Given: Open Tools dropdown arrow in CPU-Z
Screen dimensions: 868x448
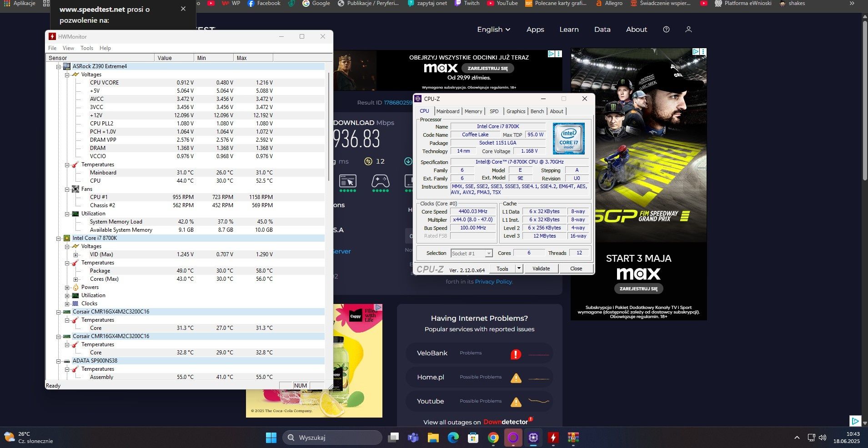Looking at the screenshot, I should (519, 269).
